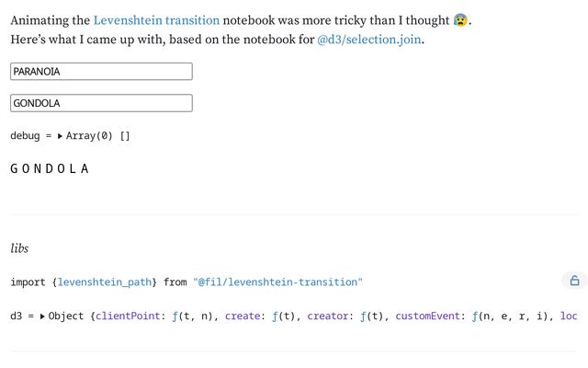Expand the debug Array(0) triangle
This screenshot has height=368, width=588.
(x=60, y=136)
